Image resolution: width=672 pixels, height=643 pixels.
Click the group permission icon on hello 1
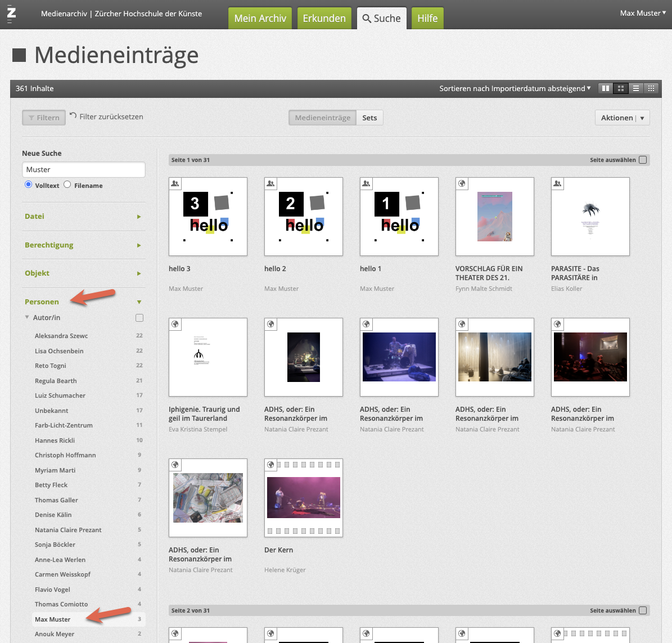click(367, 183)
